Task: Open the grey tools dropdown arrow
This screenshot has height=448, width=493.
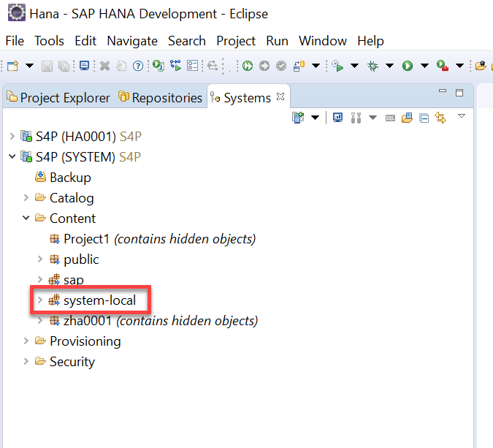Action: tap(373, 118)
